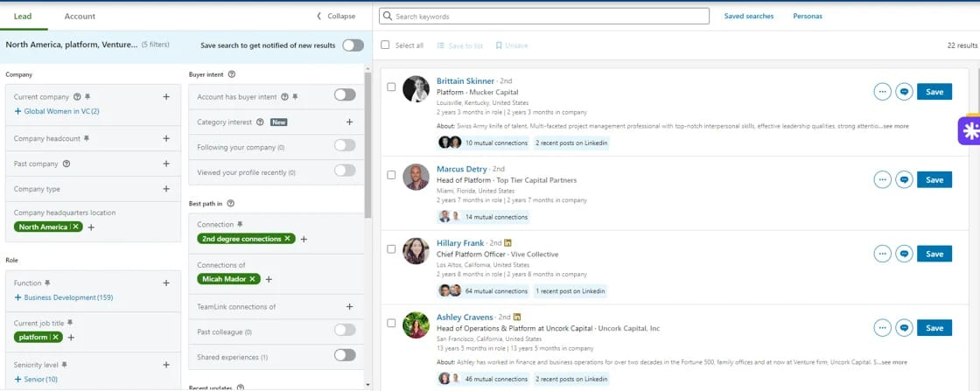Image resolution: width=980 pixels, height=391 pixels.
Task: Open more options for Hillary Frank
Action: point(883,254)
